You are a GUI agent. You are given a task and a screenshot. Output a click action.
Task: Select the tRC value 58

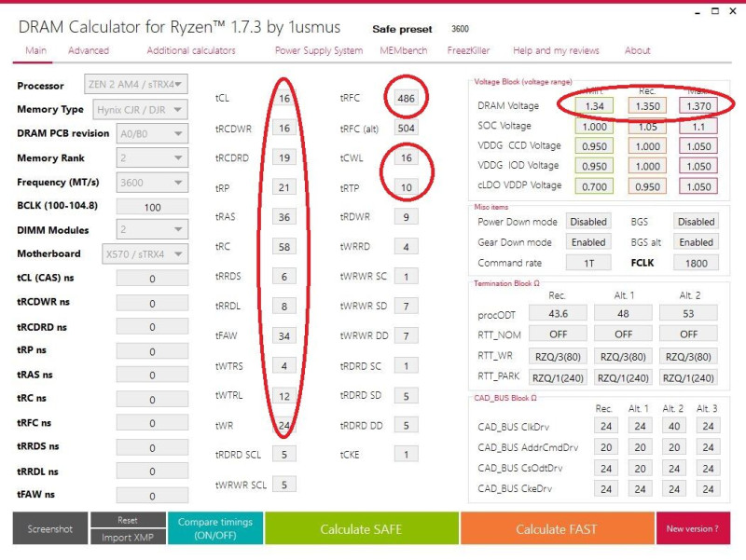click(284, 247)
